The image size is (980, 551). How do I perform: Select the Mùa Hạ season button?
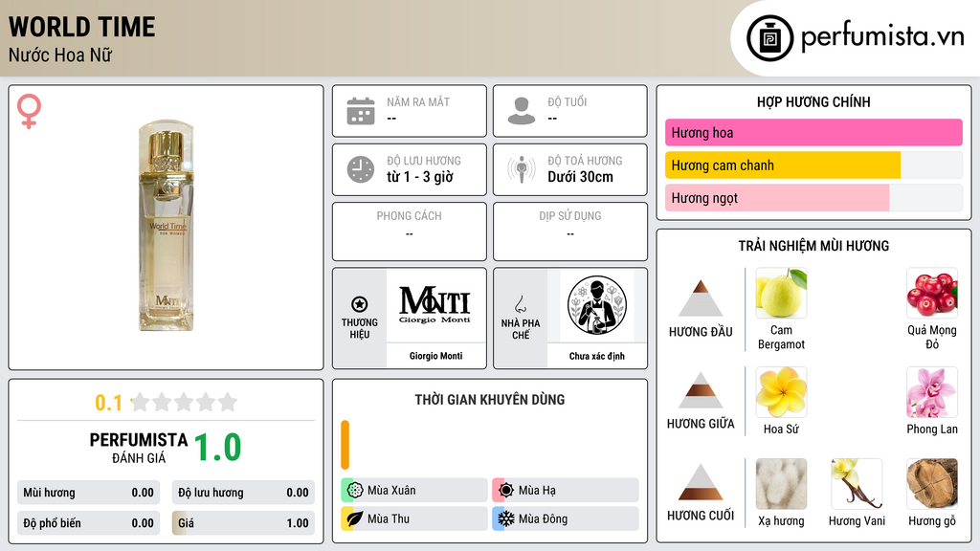click(566, 491)
